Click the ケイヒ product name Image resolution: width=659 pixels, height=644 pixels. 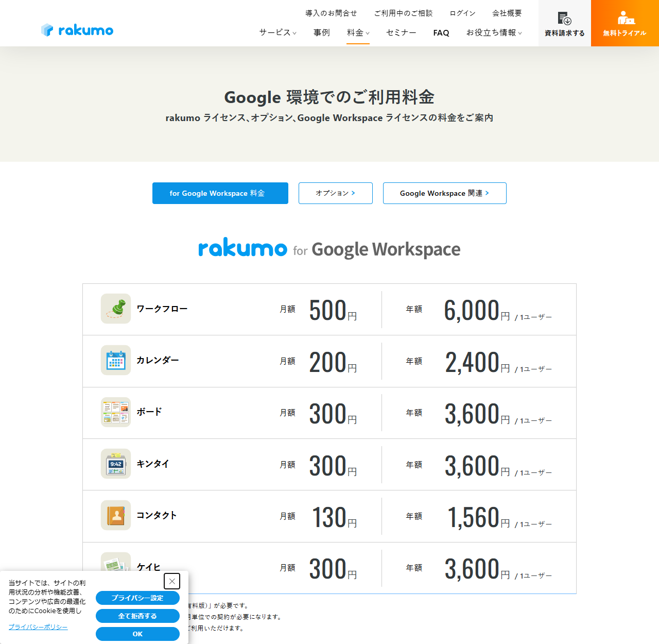tap(149, 567)
